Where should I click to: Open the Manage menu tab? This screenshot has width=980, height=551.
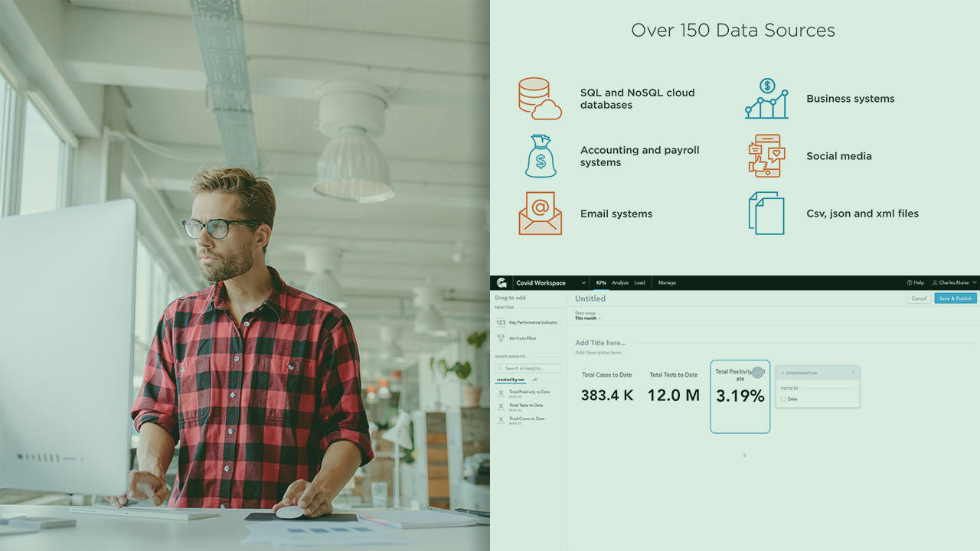(x=667, y=283)
